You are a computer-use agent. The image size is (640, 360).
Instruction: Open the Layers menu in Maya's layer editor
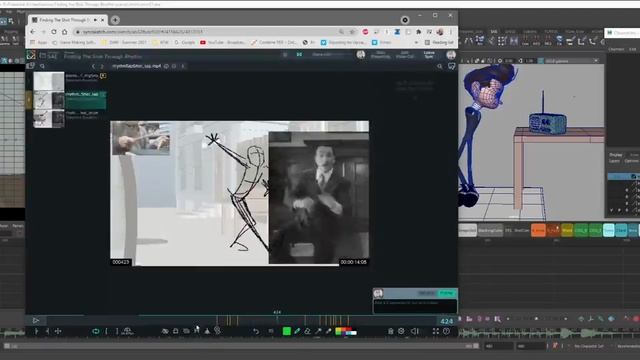pyautogui.click(x=614, y=161)
